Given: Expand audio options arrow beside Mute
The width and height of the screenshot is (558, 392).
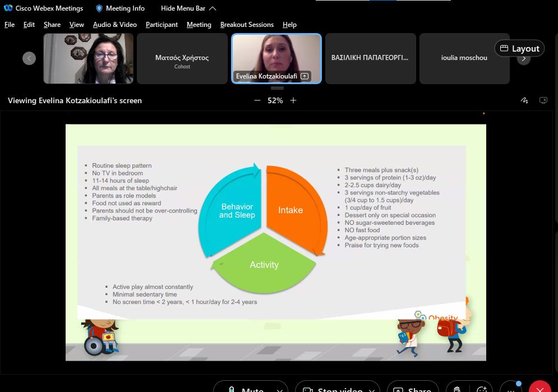Looking at the screenshot, I should [278, 389].
